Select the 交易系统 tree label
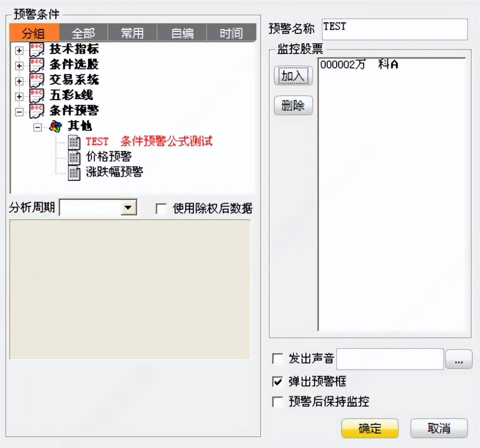Screen dimensions: 480x448 74,80
